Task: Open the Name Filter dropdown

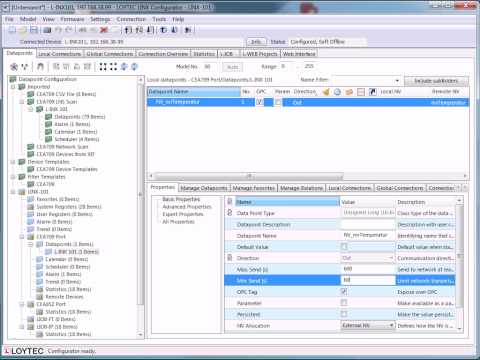Action: coord(397,81)
